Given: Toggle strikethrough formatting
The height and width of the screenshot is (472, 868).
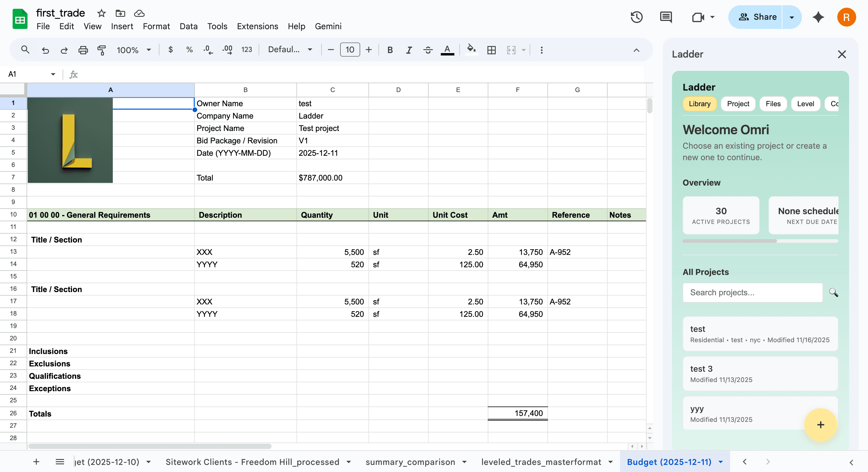Looking at the screenshot, I should pyautogui.click(x=428, y=50).
